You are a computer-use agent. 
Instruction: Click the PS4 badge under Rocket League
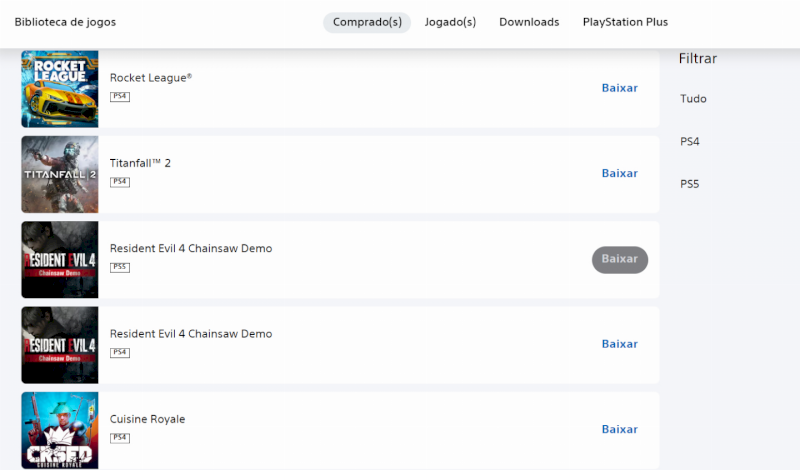click(x=120, y=96)
